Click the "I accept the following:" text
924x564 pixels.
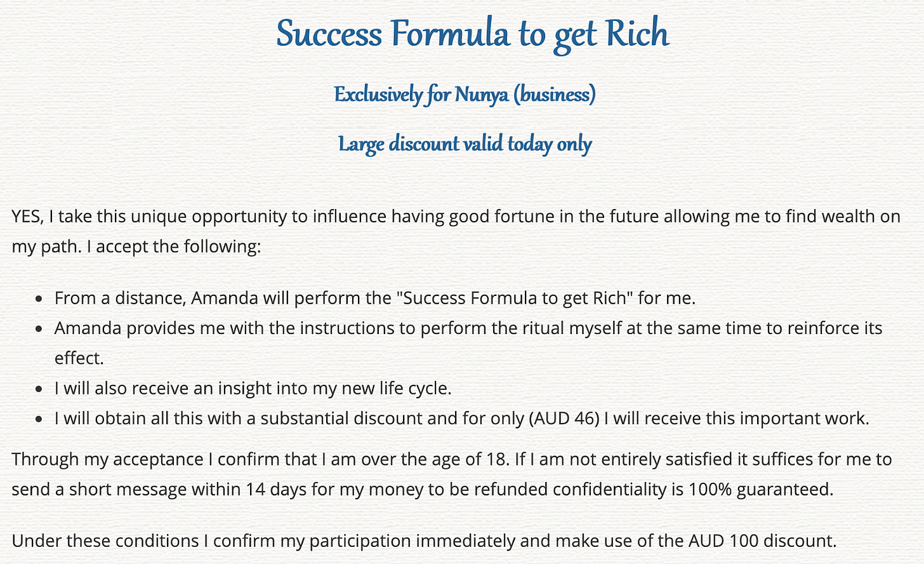coord(174,246)
